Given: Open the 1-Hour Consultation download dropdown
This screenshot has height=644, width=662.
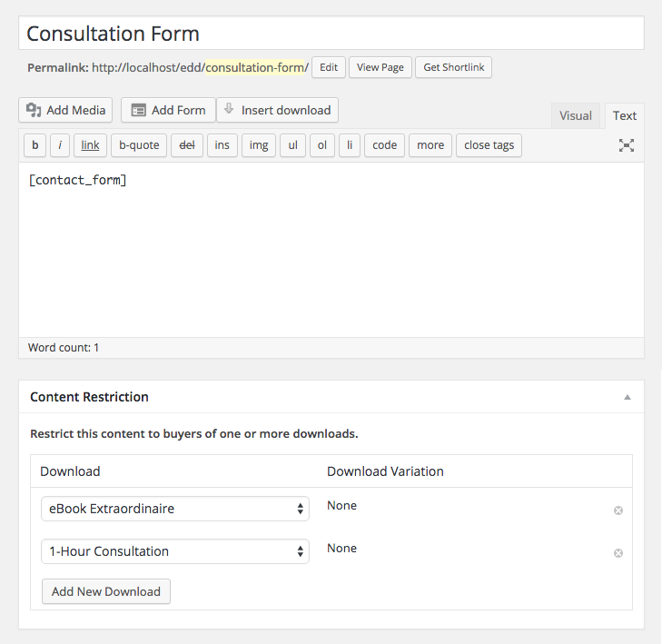Looking at the screenshot, I should (x=175, y=551).
